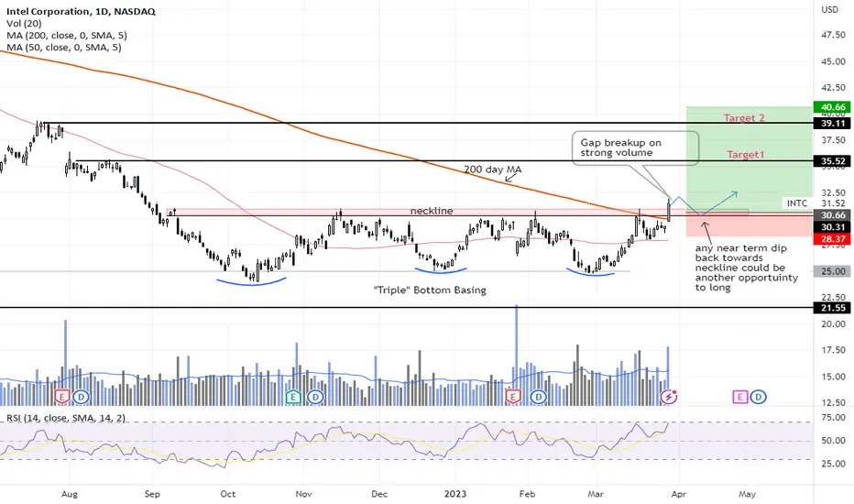Click the 17.50 price axis value
The width and height of the screenshot is (854, 504).
coord(833,350)
